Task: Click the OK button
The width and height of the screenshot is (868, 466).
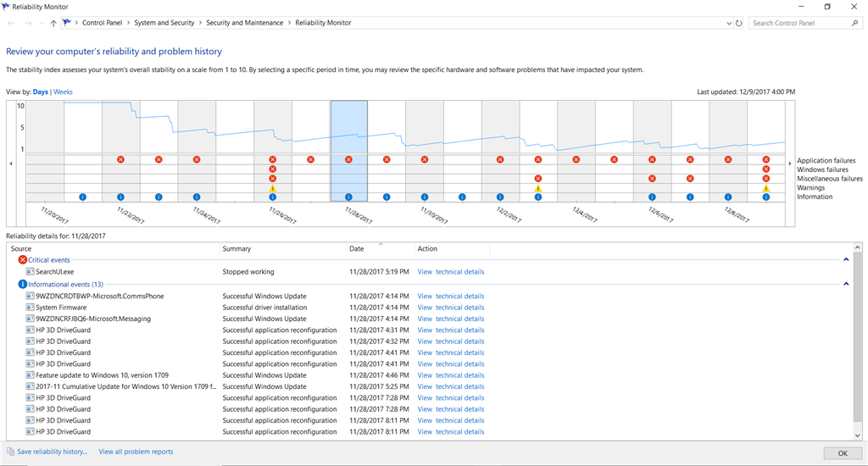Action: coord(843,453)
